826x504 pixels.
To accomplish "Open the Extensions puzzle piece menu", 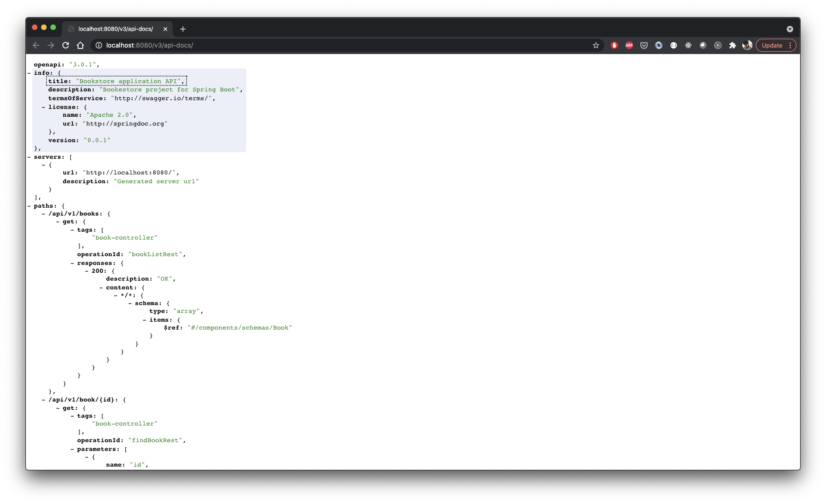I will click(733, 45).
